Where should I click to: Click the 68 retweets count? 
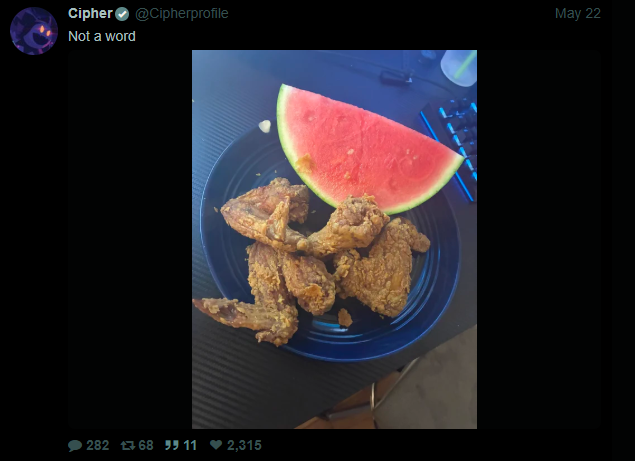[x=146, y=446]
